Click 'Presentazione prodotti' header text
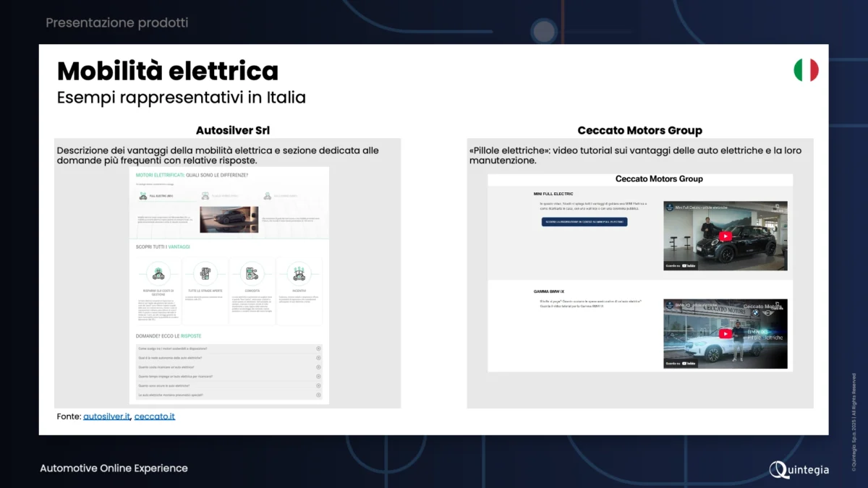 tap(117, 22)
